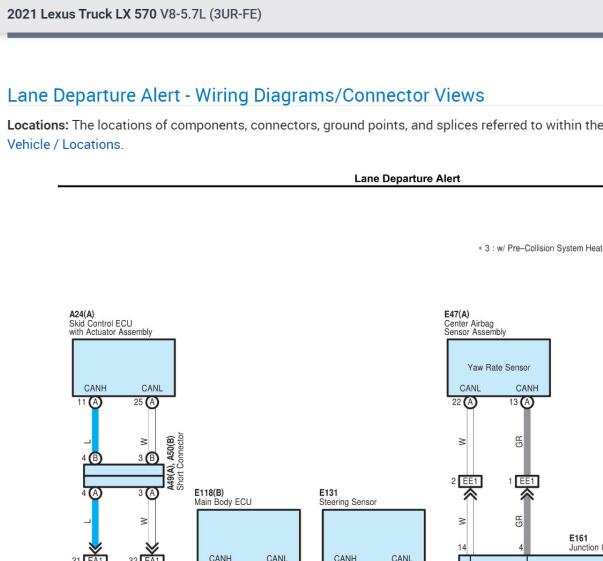Click the w/ Pre-Collision System note
Image resolution: width=603 pixels, height=561 pixels.
coord(540,248)
